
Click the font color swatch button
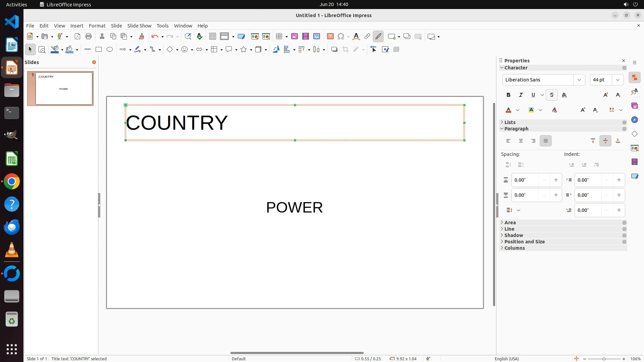click(x=508, y=110)
